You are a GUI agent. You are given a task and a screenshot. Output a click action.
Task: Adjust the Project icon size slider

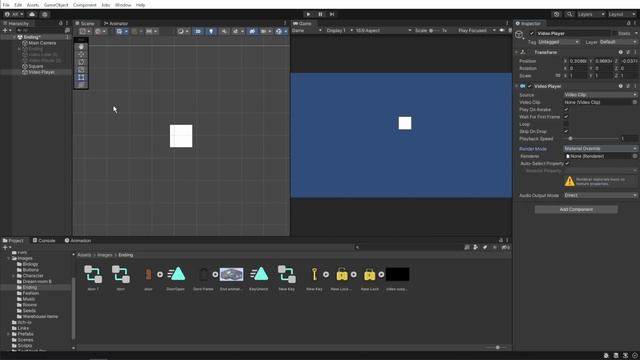(x=497, y=347)
